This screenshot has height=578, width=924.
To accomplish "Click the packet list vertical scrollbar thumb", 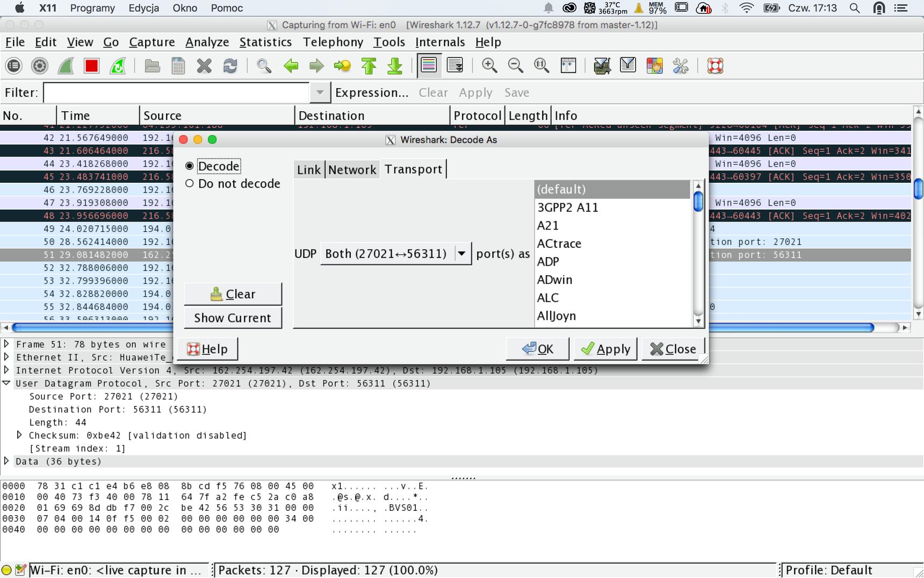I will (x=918, y=188).
